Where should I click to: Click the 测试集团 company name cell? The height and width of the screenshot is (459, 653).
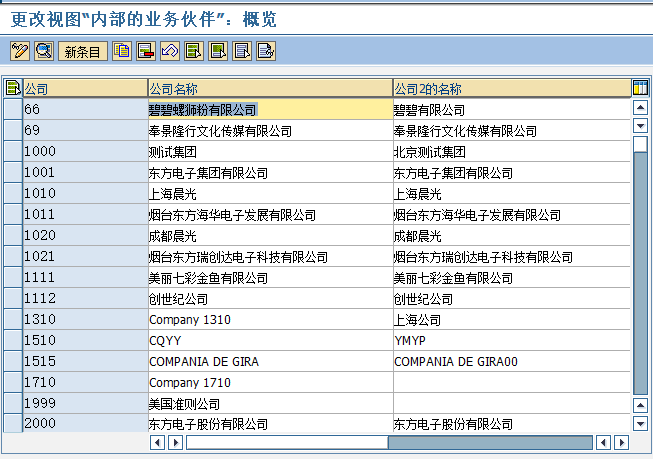click(270, 152)
